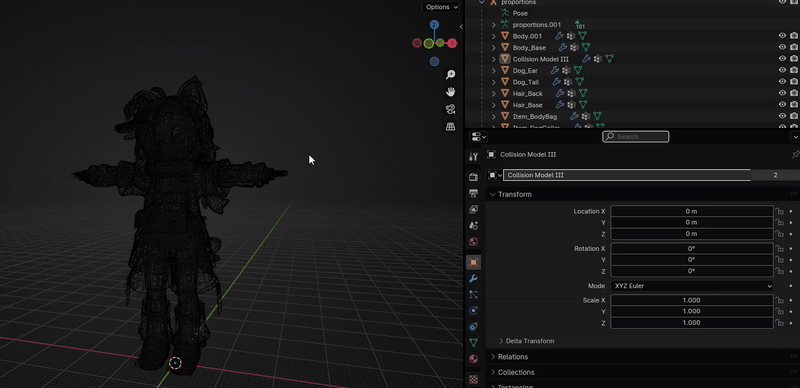Open the Object Data mesh tab
800x388 pixels.
coord(473,343)
